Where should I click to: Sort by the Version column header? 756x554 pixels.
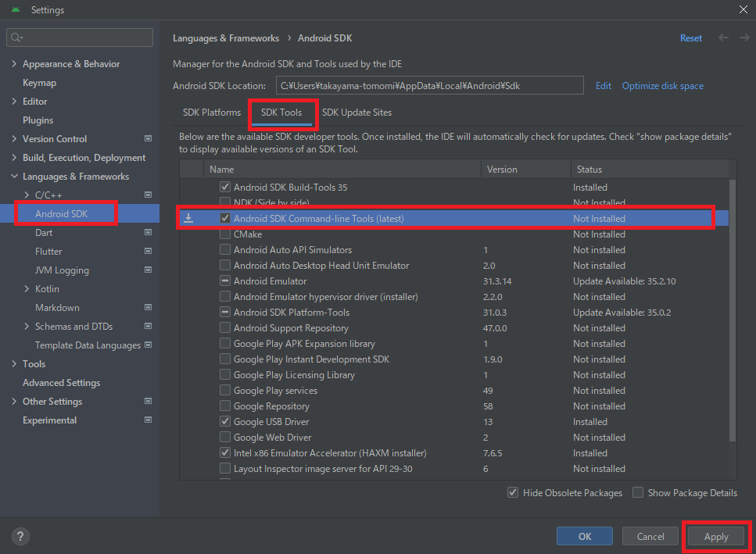526,169
